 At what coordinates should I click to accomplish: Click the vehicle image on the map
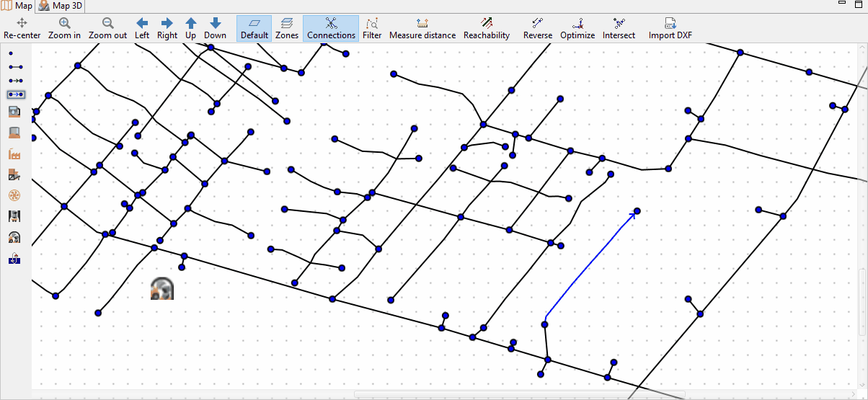tap(162, 289)
